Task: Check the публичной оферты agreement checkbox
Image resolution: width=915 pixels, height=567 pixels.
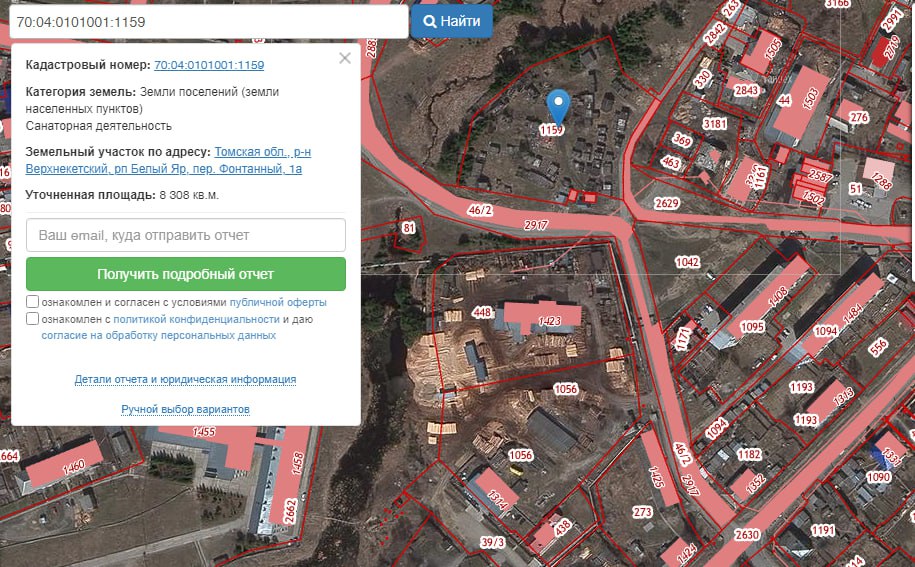Action: point(32,302)
